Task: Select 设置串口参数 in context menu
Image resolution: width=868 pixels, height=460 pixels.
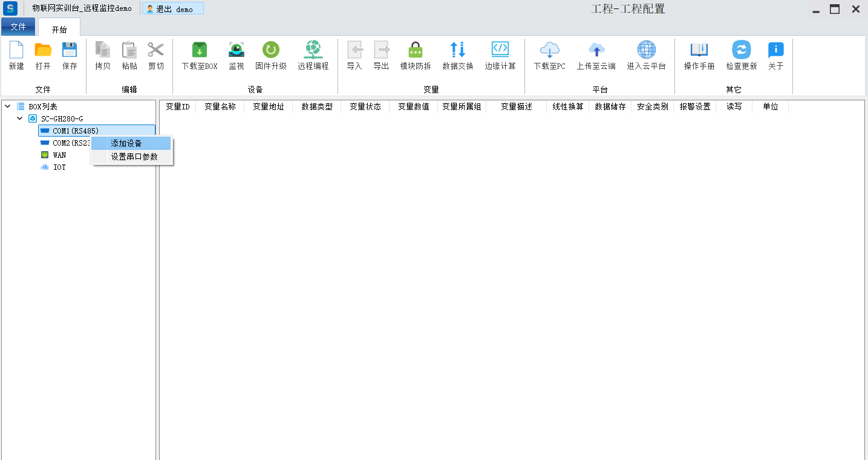Action: 134,157
